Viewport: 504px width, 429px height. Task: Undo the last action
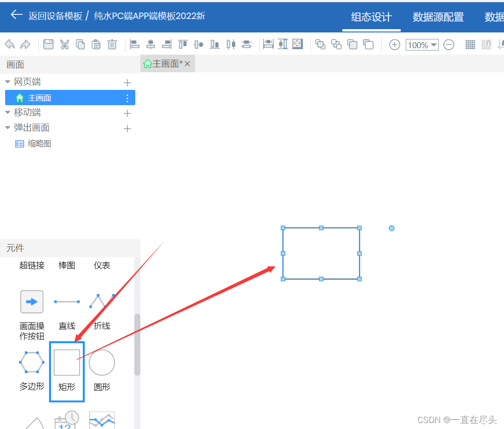[9, 44]
